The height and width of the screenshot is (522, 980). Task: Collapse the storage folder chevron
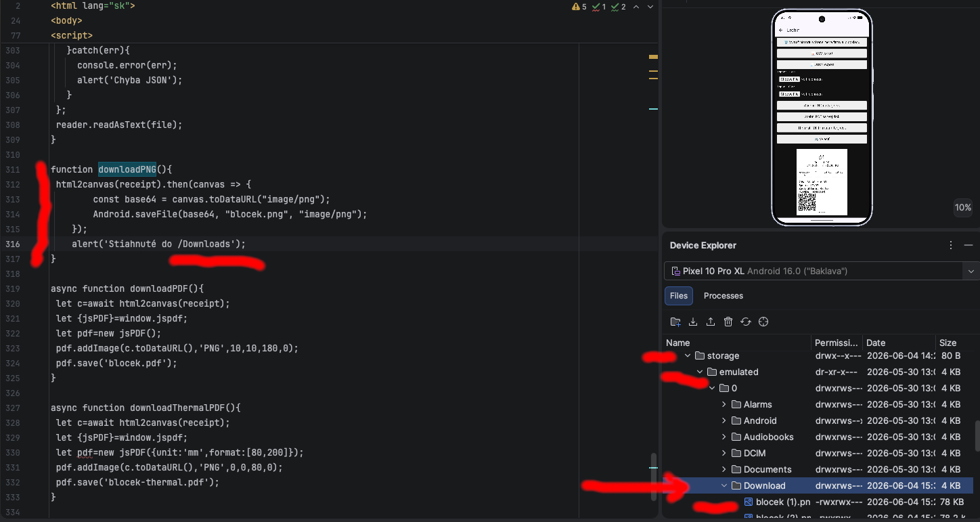688,355
